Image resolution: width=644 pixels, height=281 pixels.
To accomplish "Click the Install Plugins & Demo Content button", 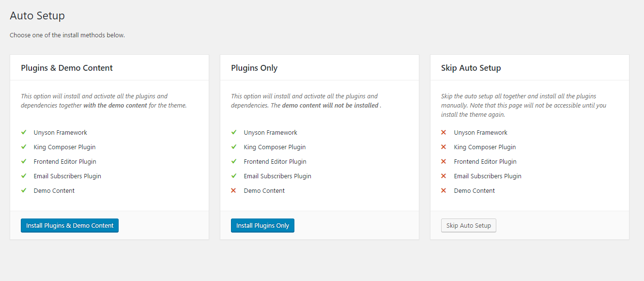I will [x=70, y=226].
